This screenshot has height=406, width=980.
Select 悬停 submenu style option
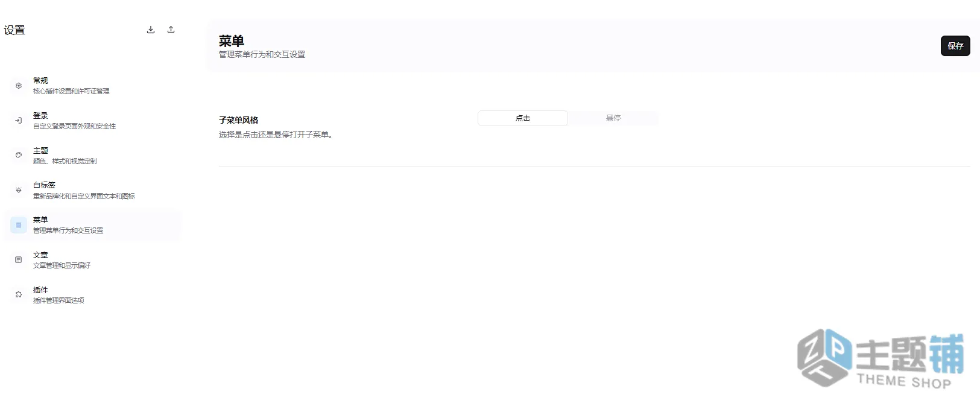pos(613,118)
